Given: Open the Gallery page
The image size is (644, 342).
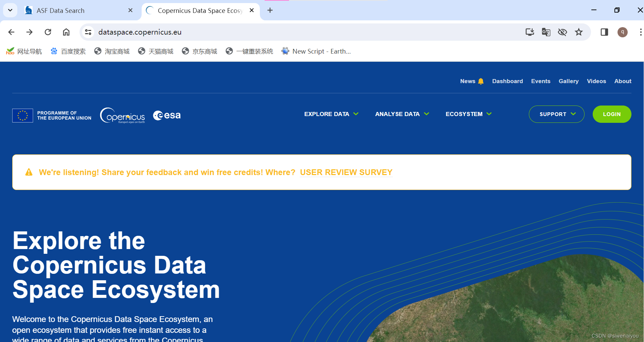Looking at the screenshot, I should pos(569,81).
